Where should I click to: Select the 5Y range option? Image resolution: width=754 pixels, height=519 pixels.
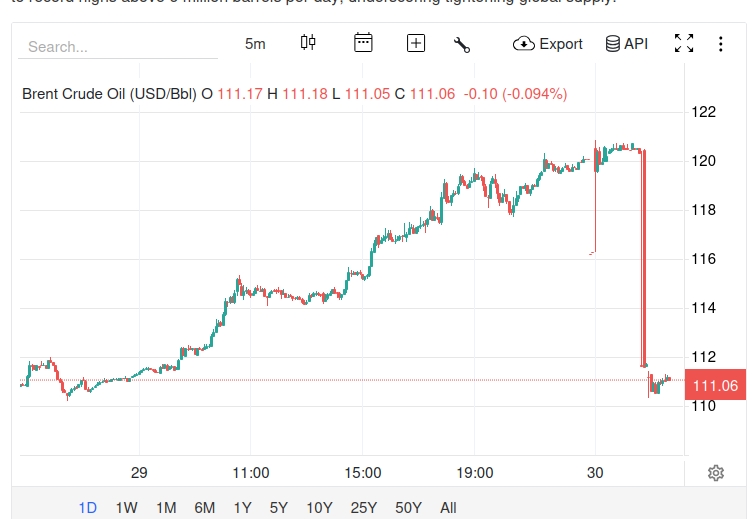[279, 507]
